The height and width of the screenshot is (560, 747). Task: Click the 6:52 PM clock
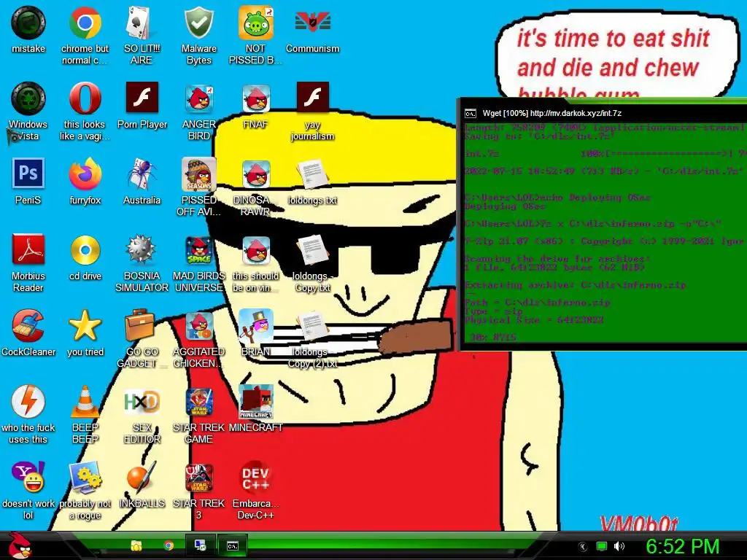[x=682, y=546]
